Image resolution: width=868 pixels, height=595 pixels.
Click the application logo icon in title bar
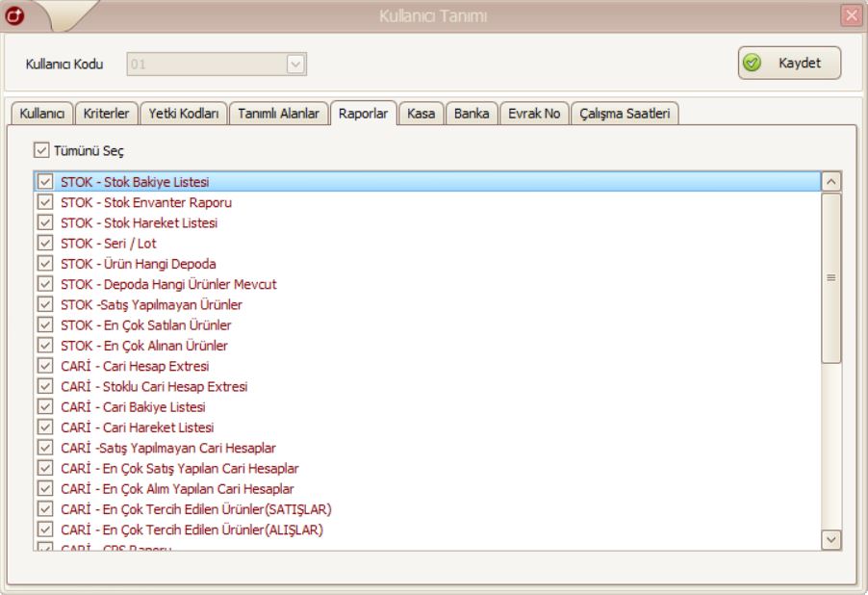tap(13, 15)
